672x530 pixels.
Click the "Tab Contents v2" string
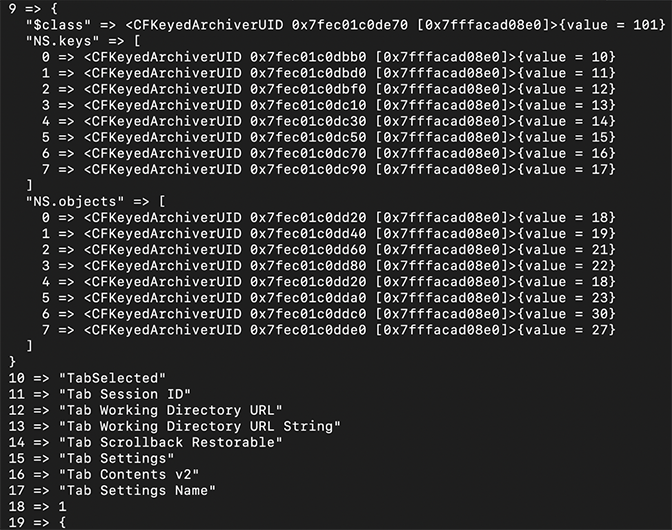tap(128, 474)
